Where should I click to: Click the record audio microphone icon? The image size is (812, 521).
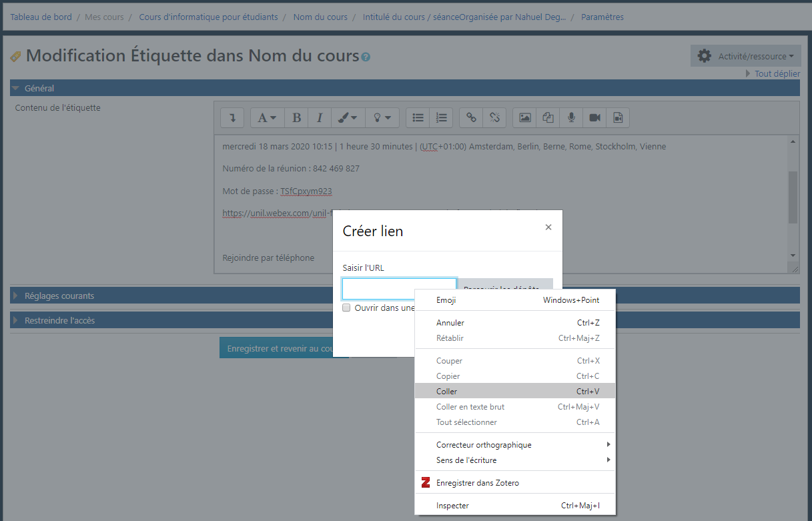571,118
